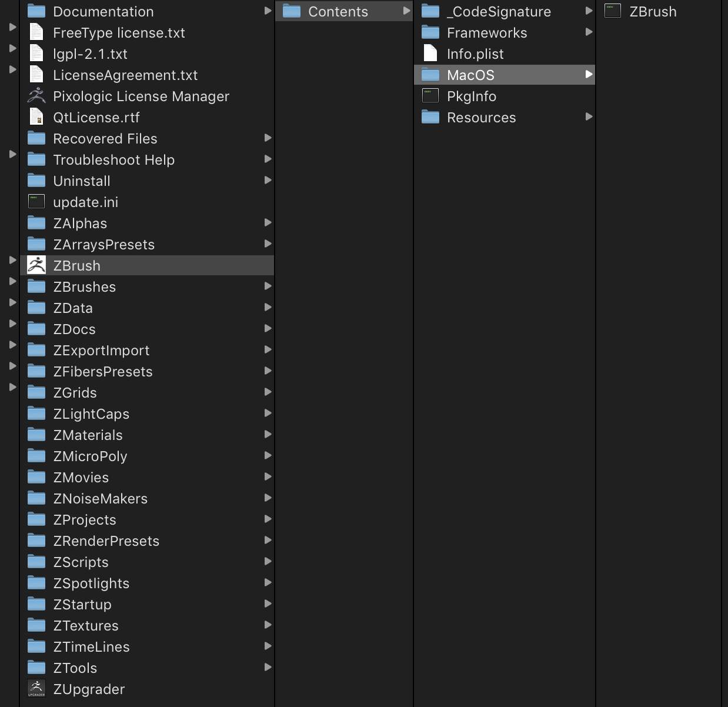Open the ZBrushes folder
The width and height of the screenshot is (728, 707).
[85, 286]
